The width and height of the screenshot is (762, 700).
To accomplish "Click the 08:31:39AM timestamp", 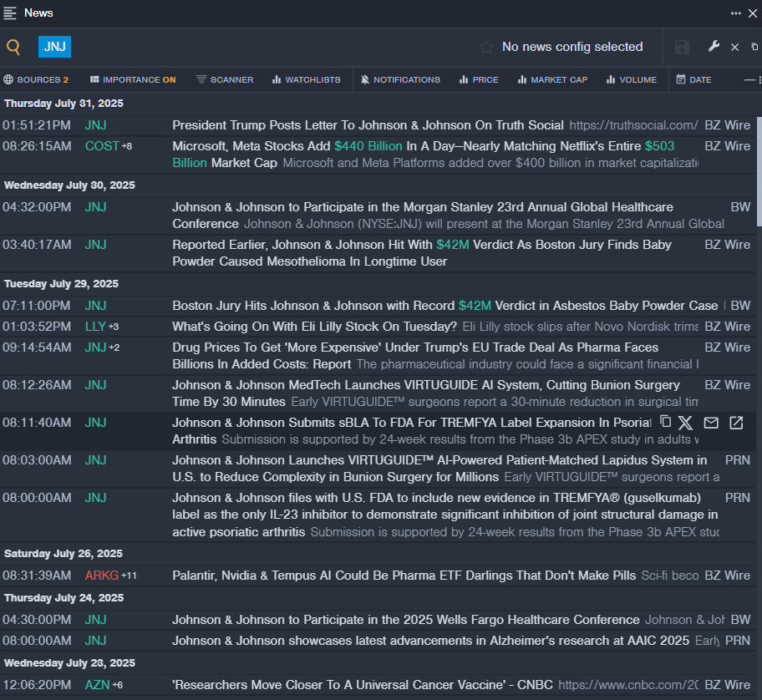I will tap(37, 576).
